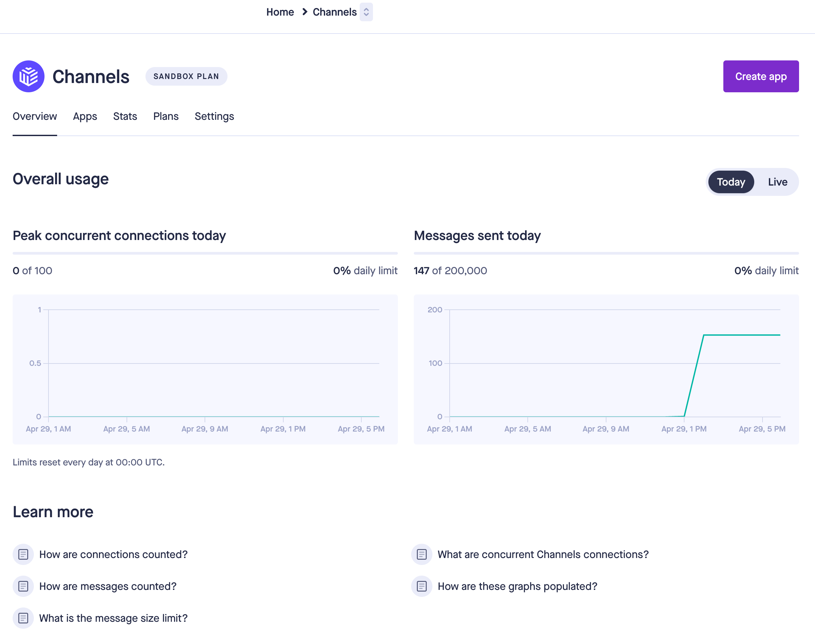This screenshot has height=644, width=815.
Task: Click the Channels application icon
Action: 29,76
